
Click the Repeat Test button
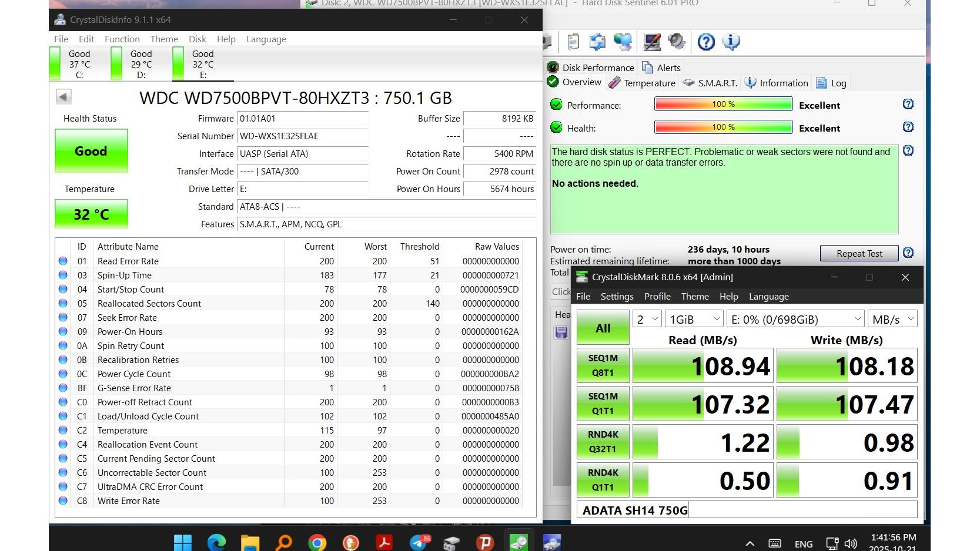[x=859, y=254]
